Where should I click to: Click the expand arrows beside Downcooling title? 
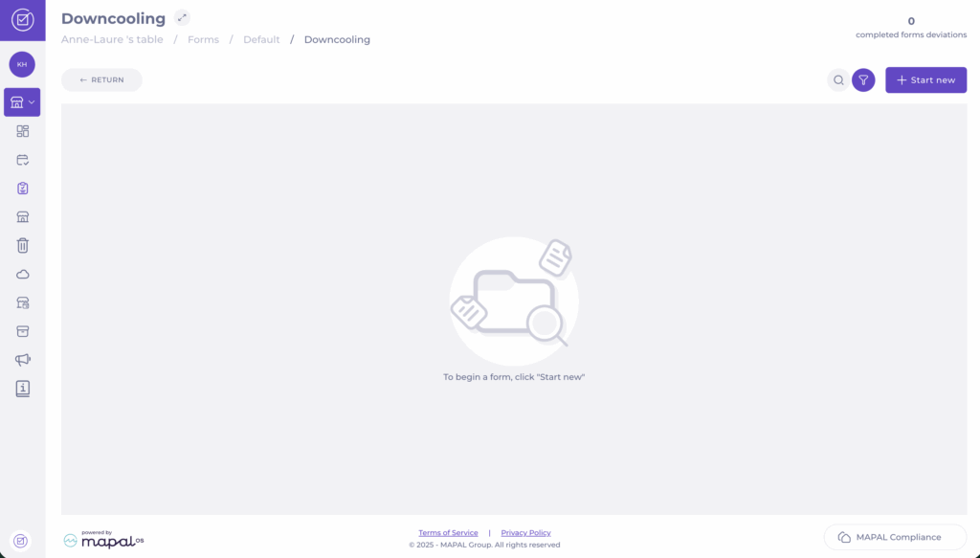tap(182, 18)
